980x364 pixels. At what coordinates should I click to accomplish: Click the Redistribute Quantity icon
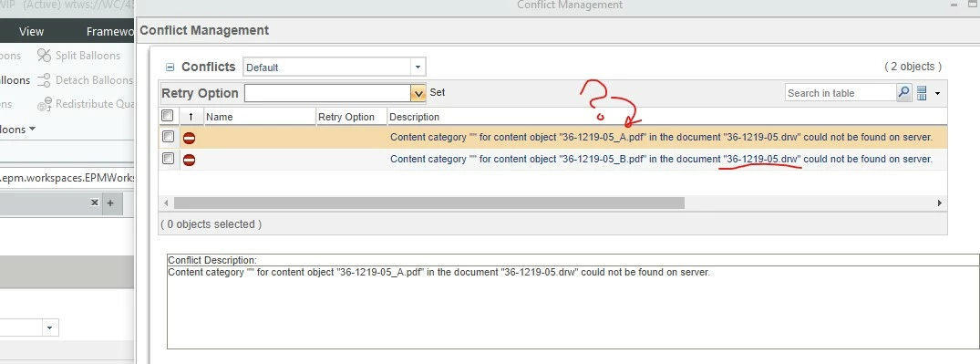tap(44, 104)
